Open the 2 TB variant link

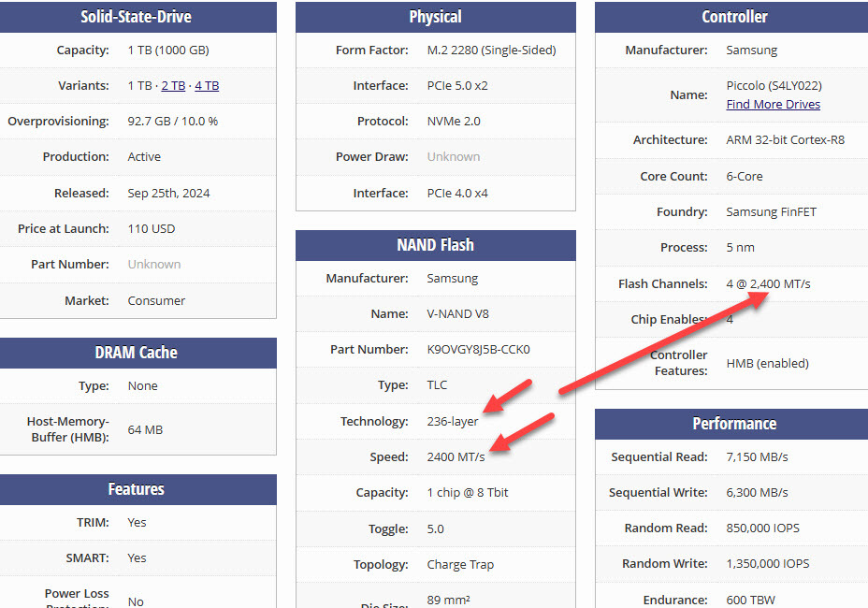[172, 86]
